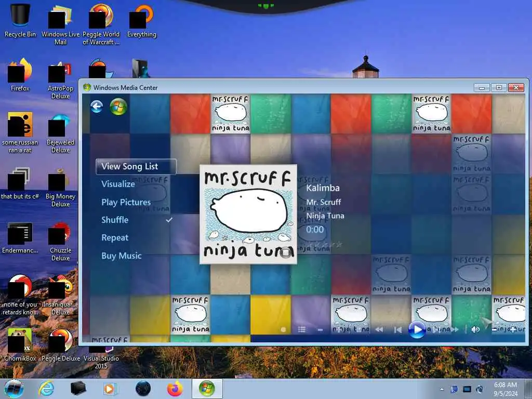Click the dark globe taskbar icon

click(143, 389)
